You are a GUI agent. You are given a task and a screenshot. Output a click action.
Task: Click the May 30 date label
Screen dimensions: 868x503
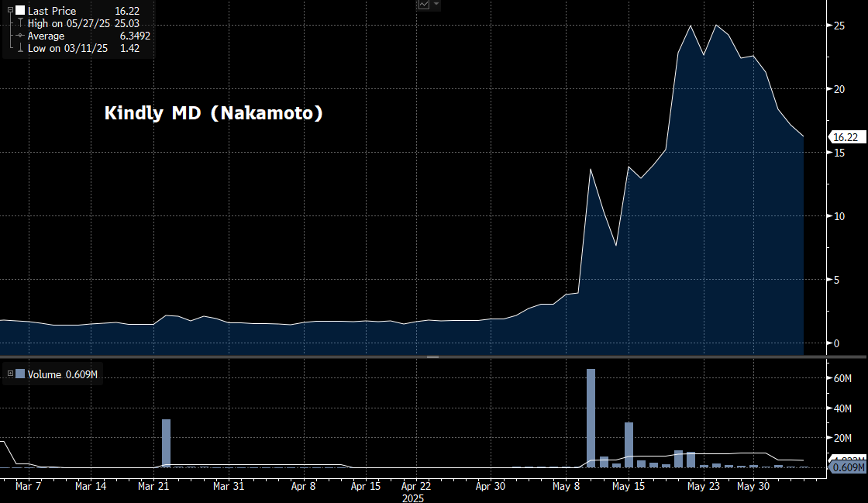[x=753, y=487]
